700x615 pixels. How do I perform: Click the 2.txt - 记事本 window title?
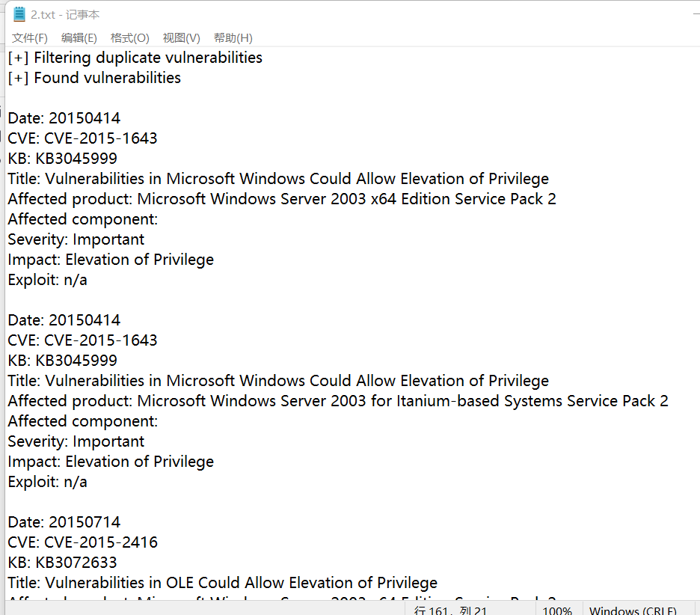(x=65, y=15)
